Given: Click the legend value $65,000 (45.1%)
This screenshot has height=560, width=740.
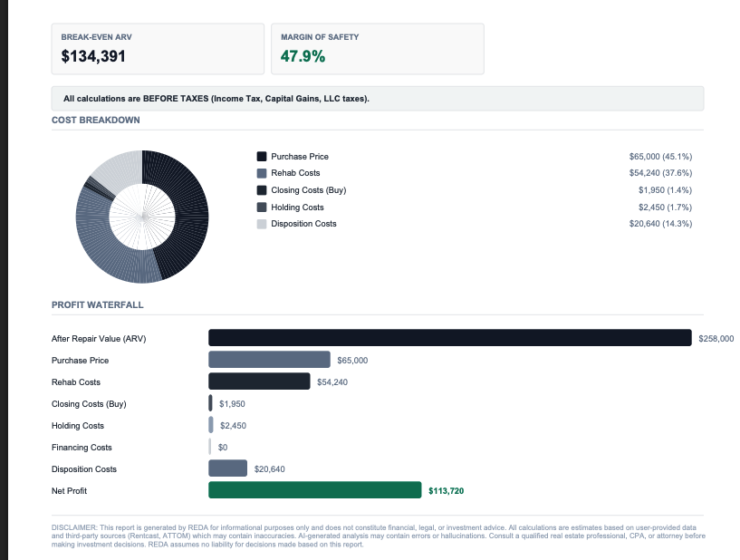Looking at the screenshot, I should [660, 156].
